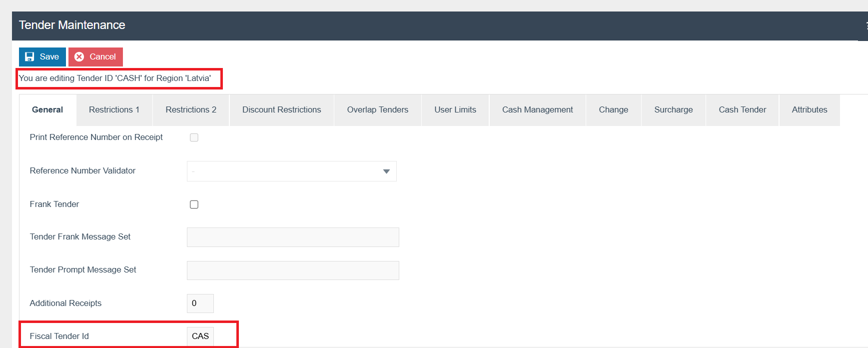Image resolution: width=868 pixels, height=348 pixels.
Task: Focus the Additional Receipts number field
Action: point(200,303)
